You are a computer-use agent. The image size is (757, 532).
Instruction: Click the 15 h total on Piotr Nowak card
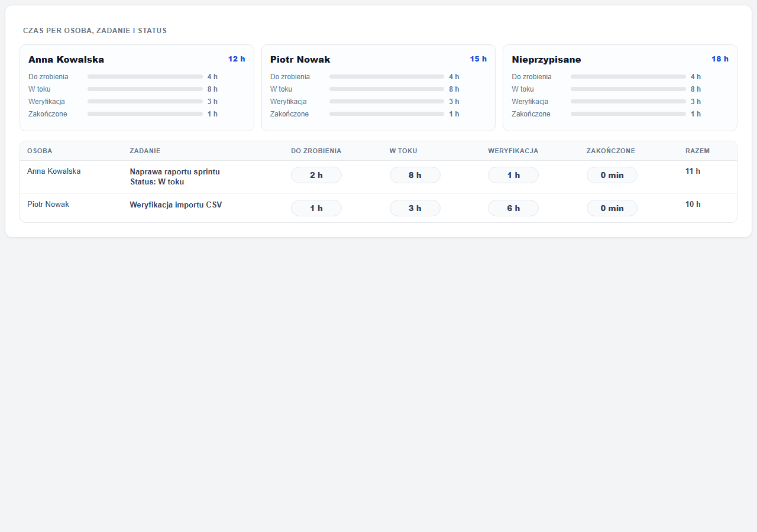(x=478, y=59)
